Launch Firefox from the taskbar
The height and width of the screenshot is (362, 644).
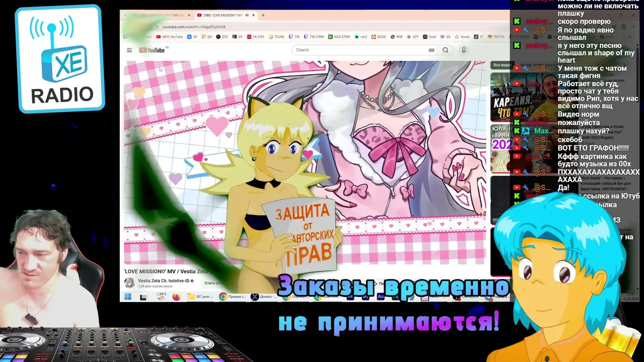coord(176,297)
